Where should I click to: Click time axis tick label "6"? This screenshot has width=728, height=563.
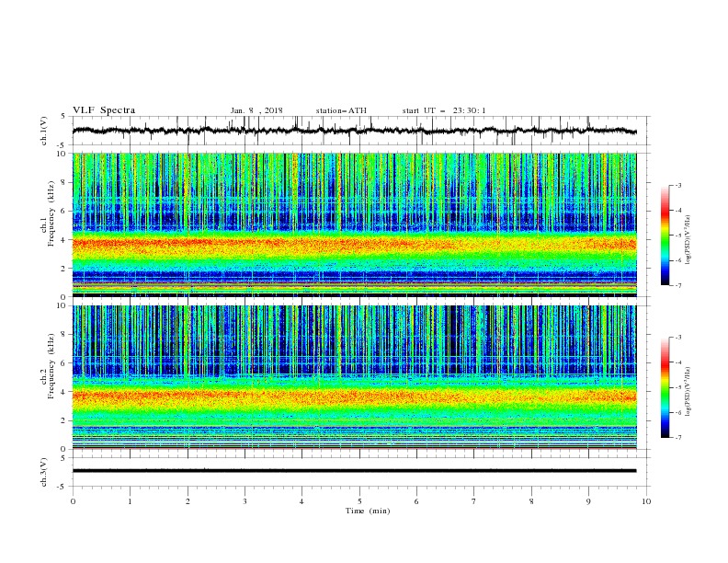416,501
